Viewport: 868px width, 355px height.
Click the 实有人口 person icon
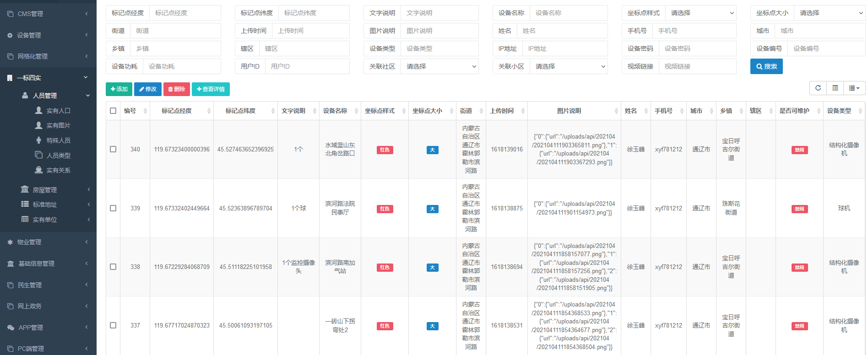[39, 110]
